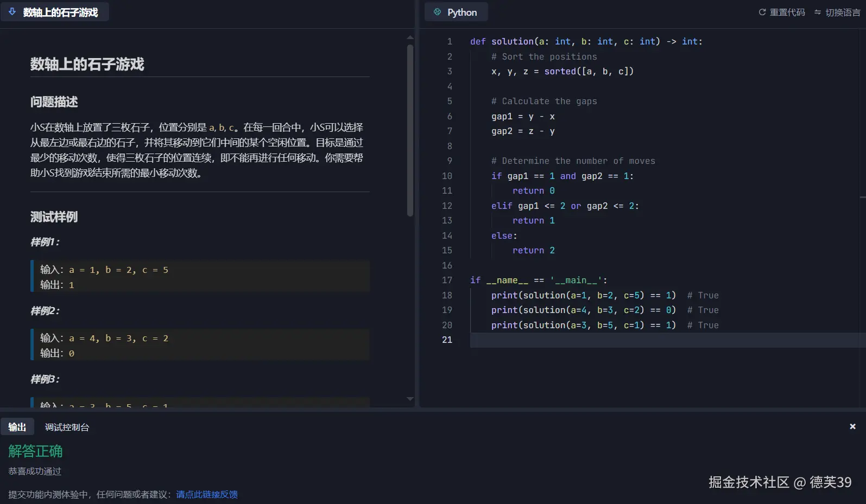Open the 数轴上的石子游戏 problem tab
The height and width of the screenshot is (504, 866).
(55, 12)
